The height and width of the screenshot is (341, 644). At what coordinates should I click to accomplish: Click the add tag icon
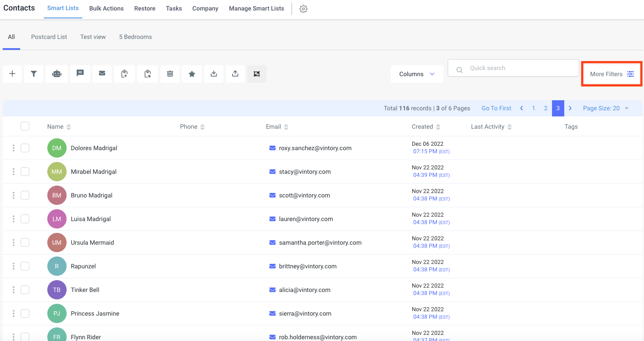pyautogui.click(x=124, y=74)
